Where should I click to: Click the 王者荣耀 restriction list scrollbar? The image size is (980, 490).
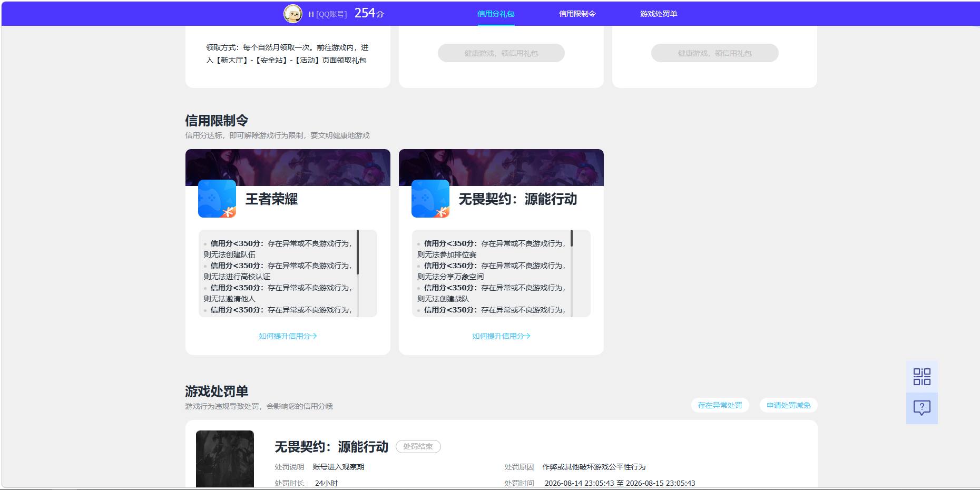[x=358, y=252]
